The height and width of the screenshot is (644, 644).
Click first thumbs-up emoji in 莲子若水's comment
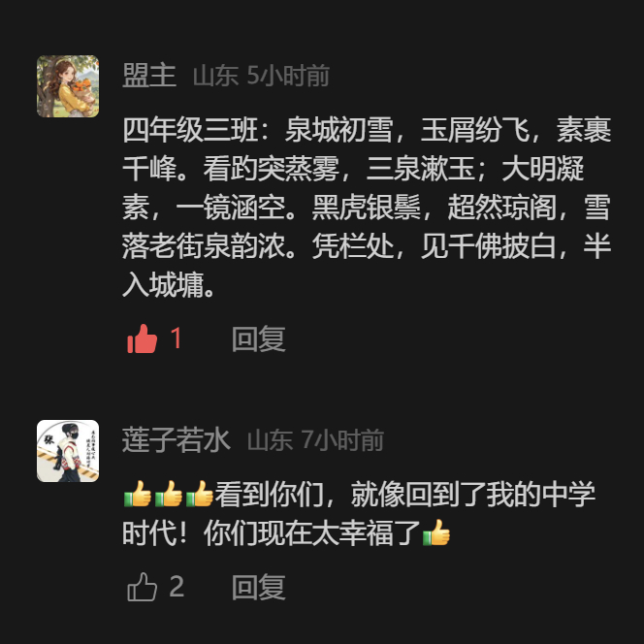(x=138, y=494)
